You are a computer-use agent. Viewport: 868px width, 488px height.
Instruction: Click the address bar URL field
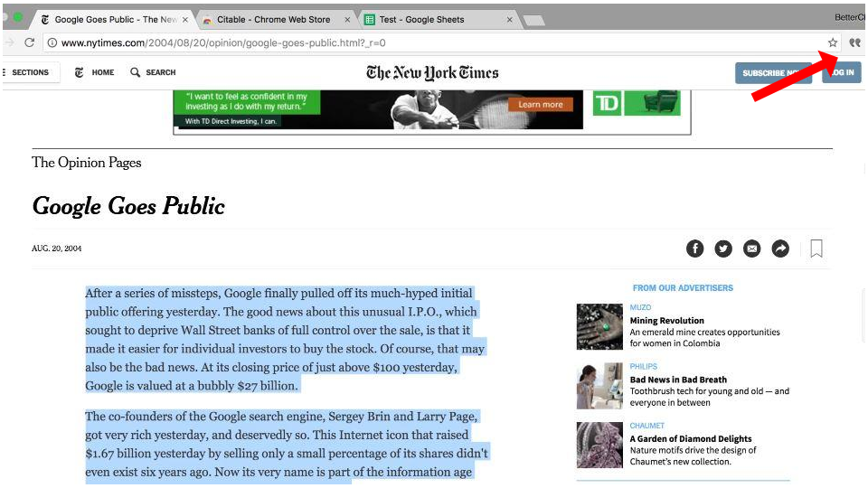(434, 42)
